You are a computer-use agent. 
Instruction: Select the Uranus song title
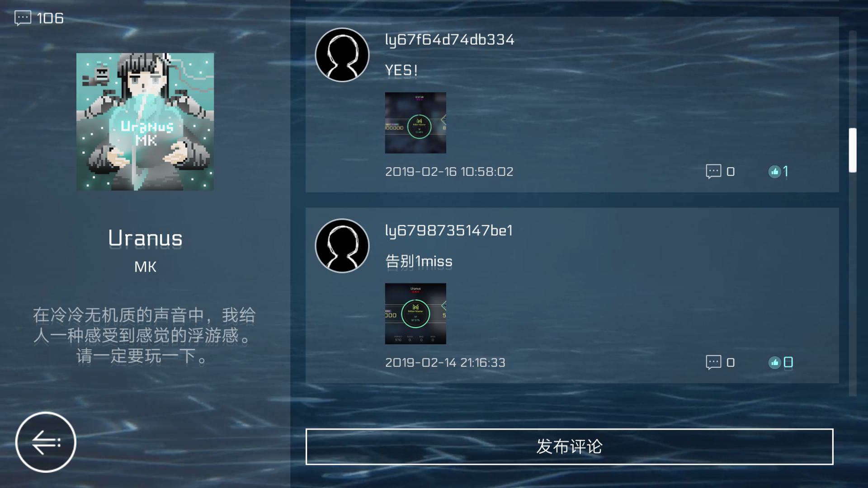tap(145, 238)
